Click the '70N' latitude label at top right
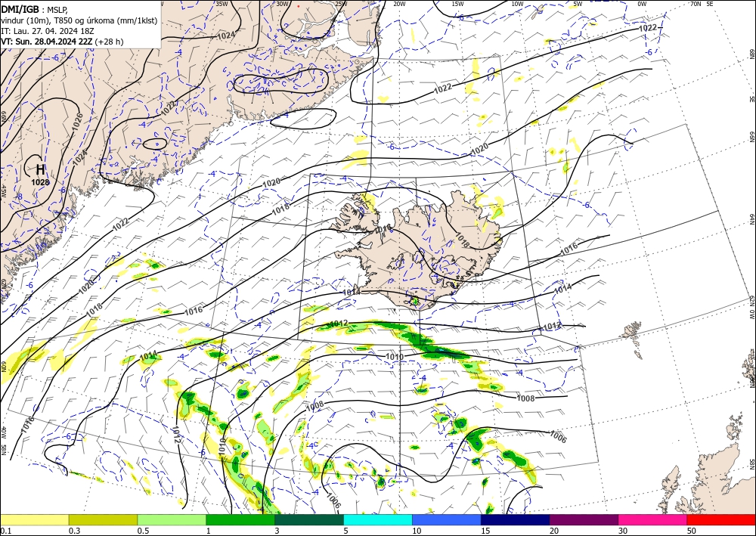 696,4
